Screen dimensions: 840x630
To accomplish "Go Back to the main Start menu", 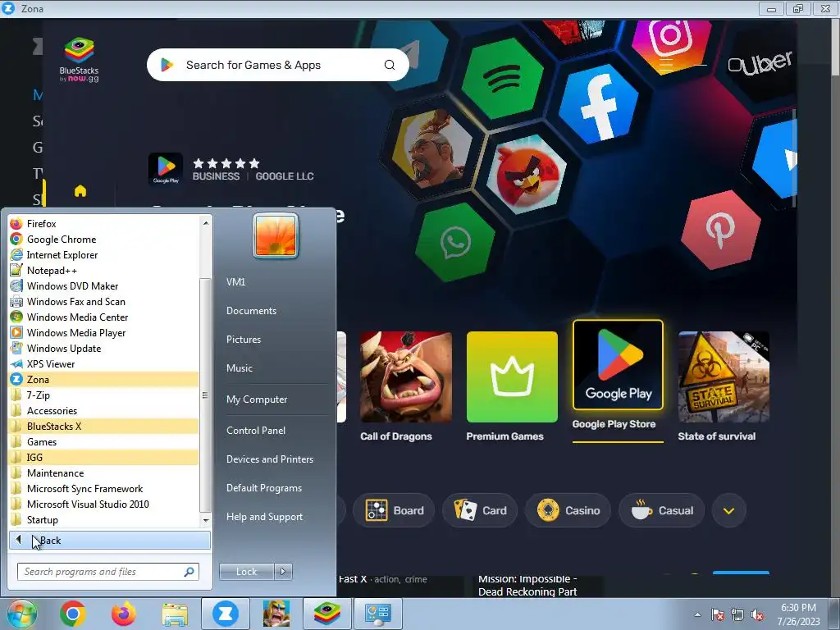I will point(109,541).
